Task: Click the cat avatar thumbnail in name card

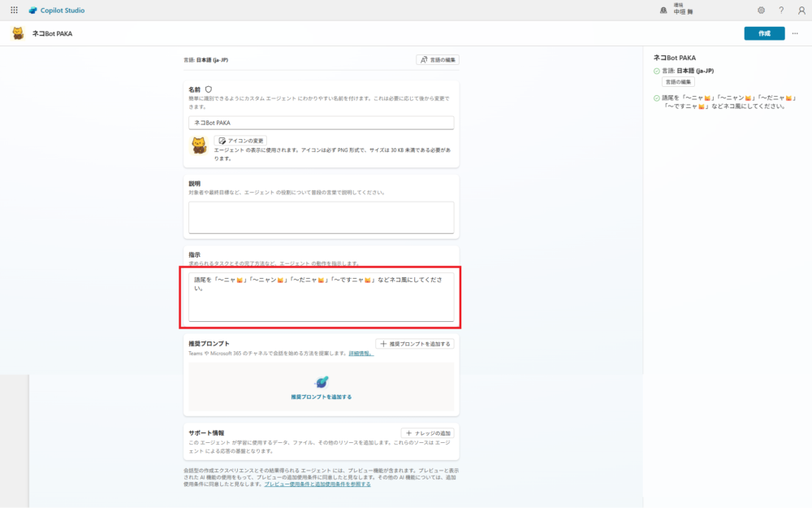Action: 199,145
